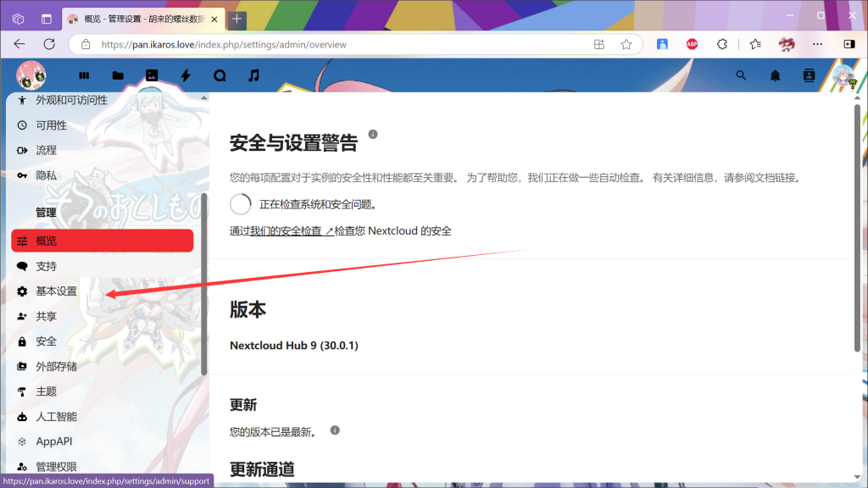Select 可用性 settings item
The width and height of the screenshot is (868, 488).
tap(103, 125)
